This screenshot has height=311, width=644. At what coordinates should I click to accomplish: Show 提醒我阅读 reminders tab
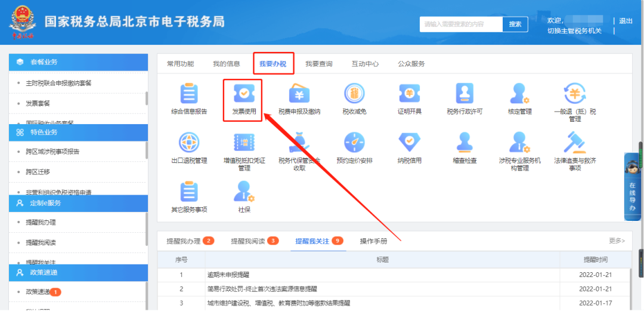255,241
